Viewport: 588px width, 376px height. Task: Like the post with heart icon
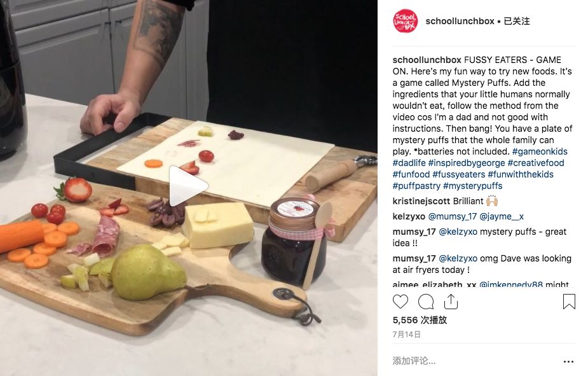tap(400, 302)
